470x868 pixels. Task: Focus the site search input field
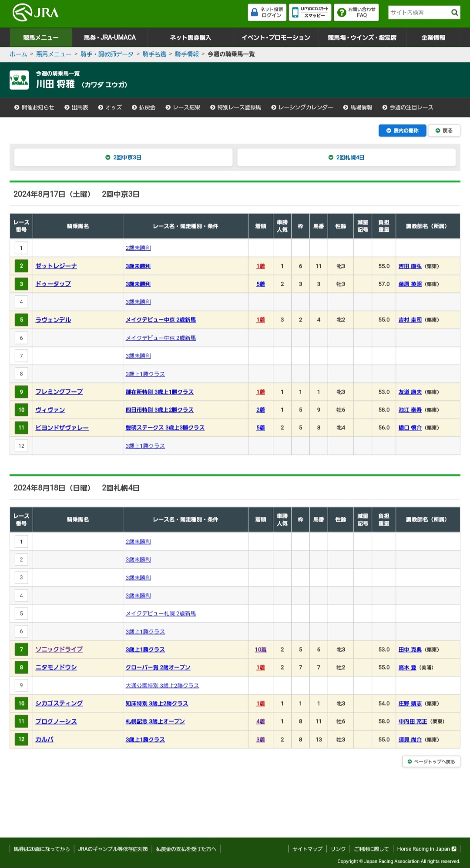[x=419, y=12]
